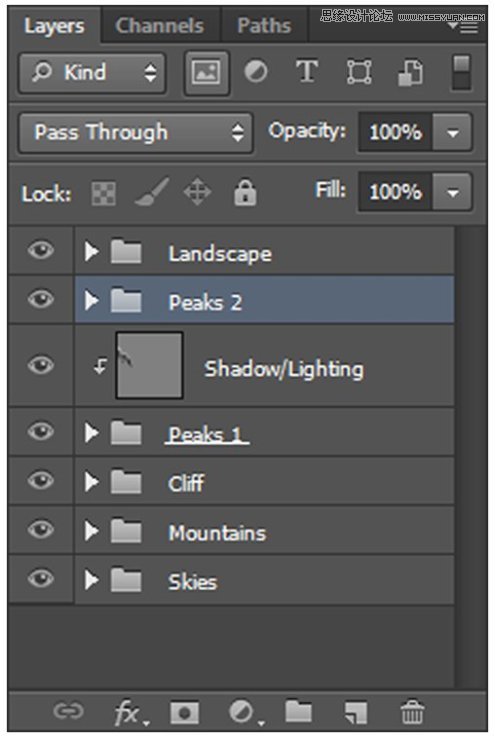This screenshot has width=495, height=740.
Task: Switch to the Paths tab
Action: coord(264,26)
